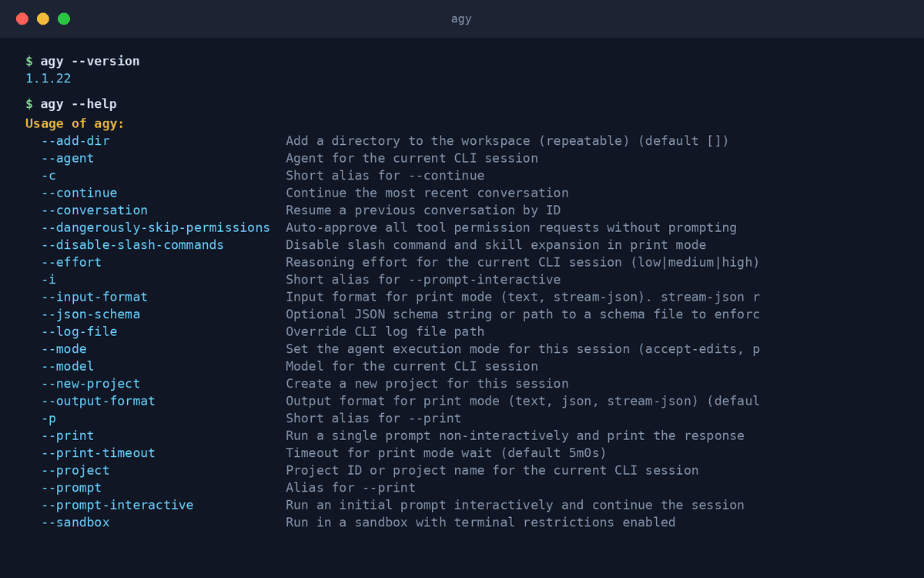The height and width of the screenshot is (578, 924).
Task: Click the --new-project flag
Action: point(91,384)
